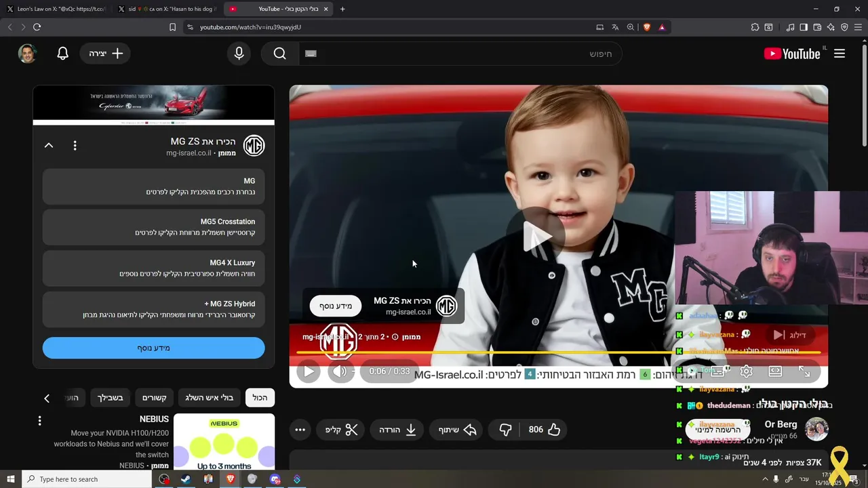The image size is (868, 488).
Task: Like the video with 806 likes
Action: (545, 430)
